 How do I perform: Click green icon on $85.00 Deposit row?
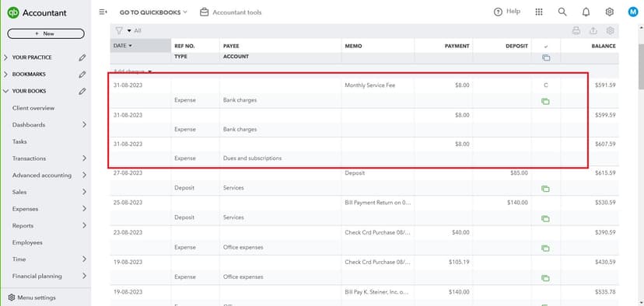pyautogui.click(x=545, y=189)
